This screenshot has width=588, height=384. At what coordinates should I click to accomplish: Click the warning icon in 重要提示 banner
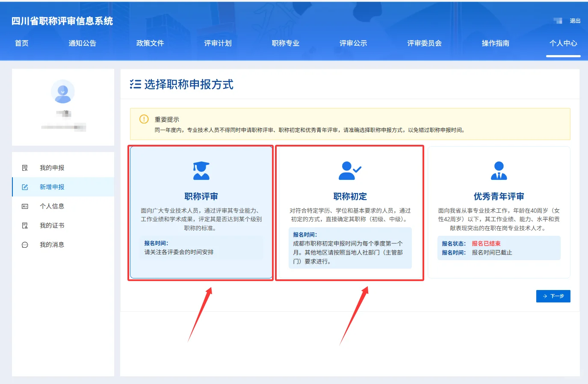(x=144, y=120)
